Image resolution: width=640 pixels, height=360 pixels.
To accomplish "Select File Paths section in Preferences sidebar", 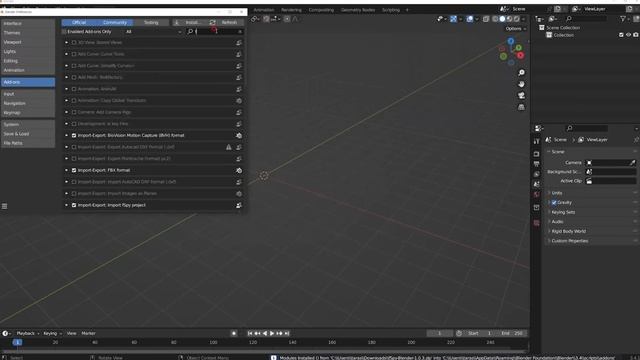I will [28, 143].
